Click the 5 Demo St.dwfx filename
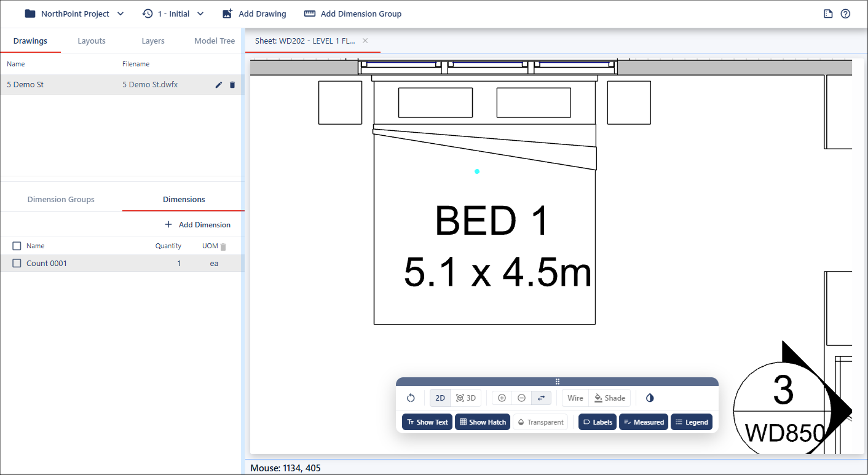This screenshot has height=475, width=868. tap(150, 85)
